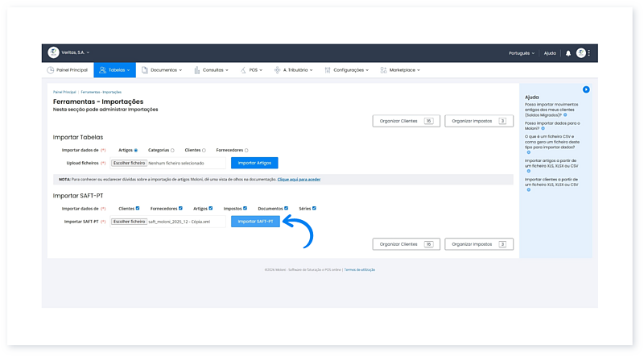Click Escolher ficheiro beside Upload ficheiros

129,163
